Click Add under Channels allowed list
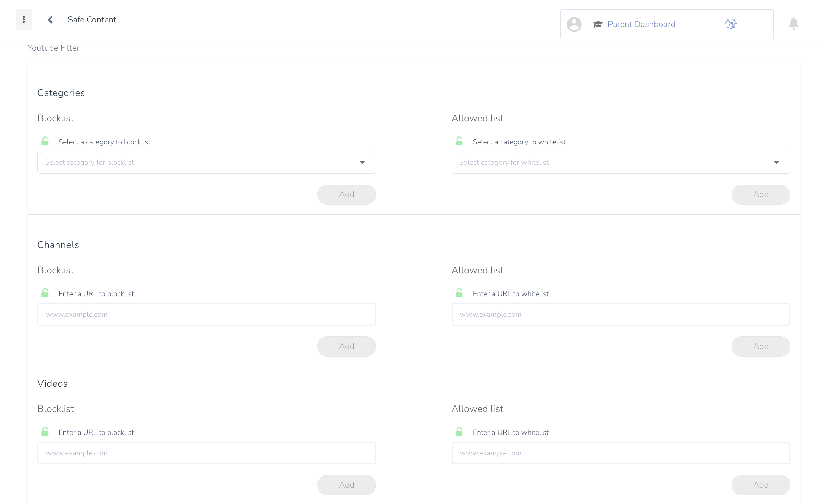The height and width of the screenshot is (504, 823). tap(760, 346)
